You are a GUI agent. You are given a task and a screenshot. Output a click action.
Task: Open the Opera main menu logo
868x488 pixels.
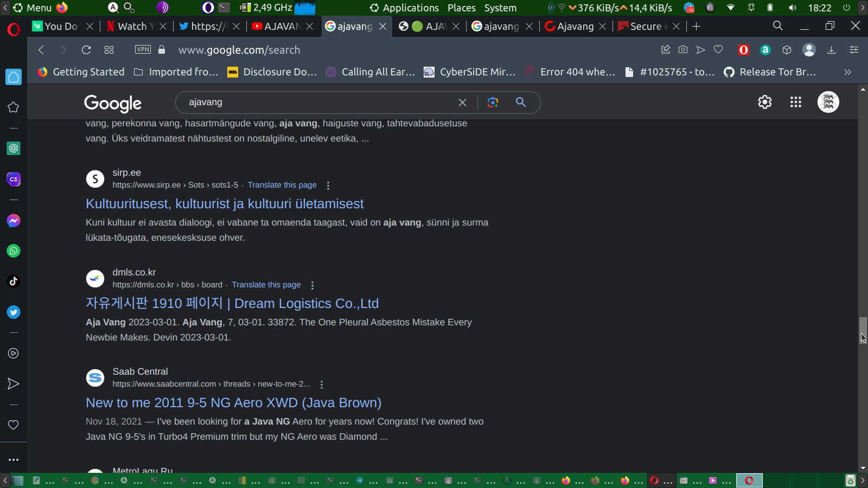[14, 29]
